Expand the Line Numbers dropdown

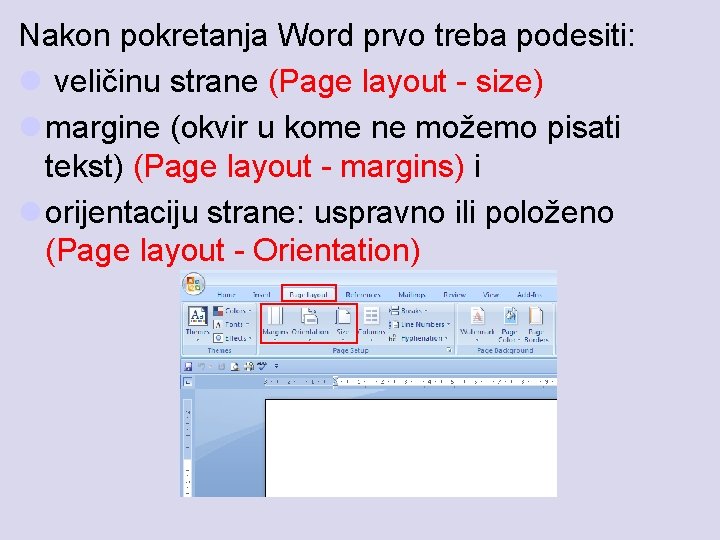coord(419,324)
